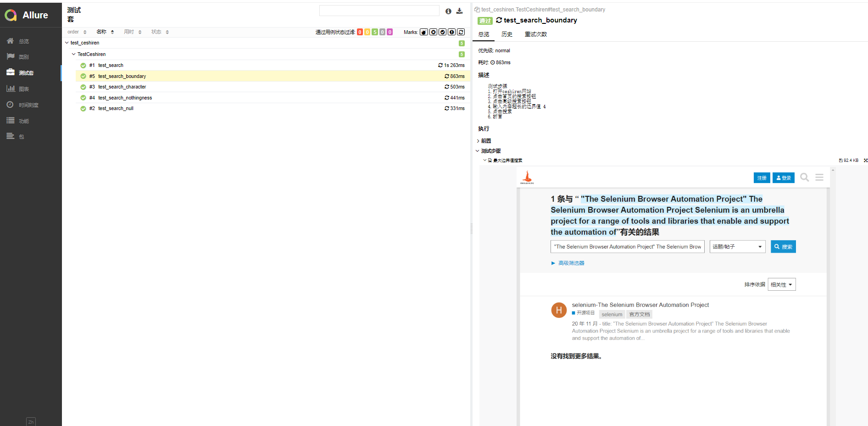Image resolution: width=868 pixels, height=426 pixels.
Task: Click the site logo in attached screenshot
Action: pos(527,177)
